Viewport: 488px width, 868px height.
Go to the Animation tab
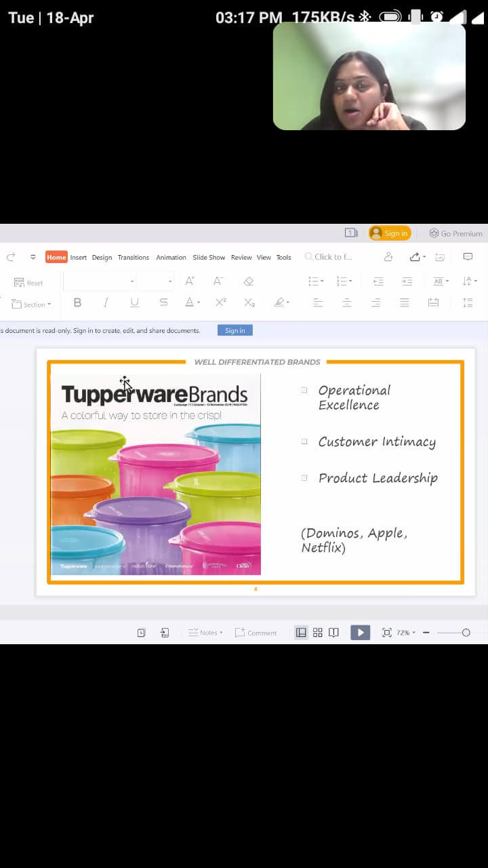[x=171, y=257]
